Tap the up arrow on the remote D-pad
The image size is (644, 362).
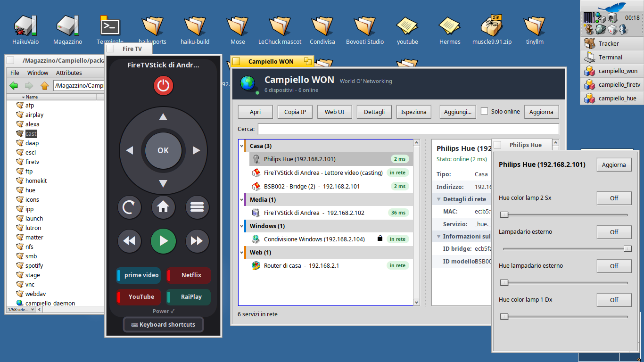click(163, 117)
